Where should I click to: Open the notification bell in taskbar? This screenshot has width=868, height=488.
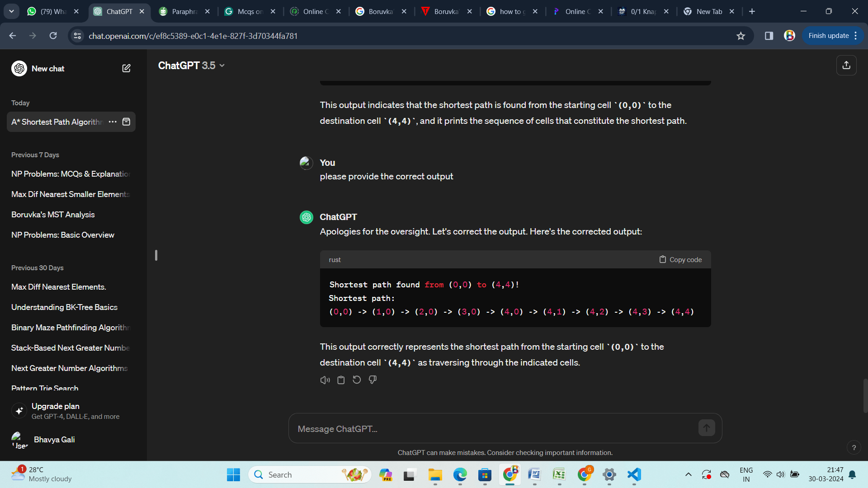pyautogui.click(x=852, y=474)
